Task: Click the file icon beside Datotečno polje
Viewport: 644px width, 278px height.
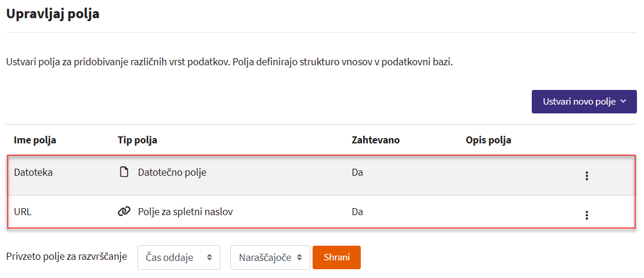Action: pos(123,173)
